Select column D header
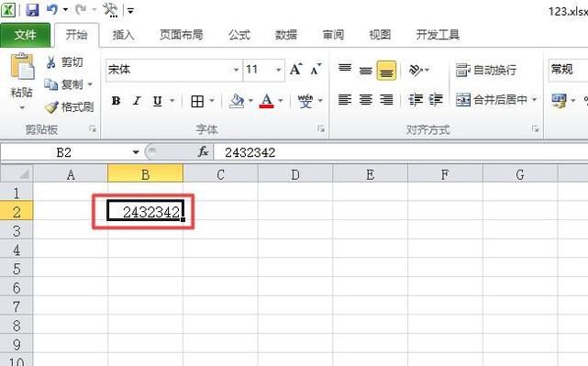588x366 pixels. pos(295,175)
